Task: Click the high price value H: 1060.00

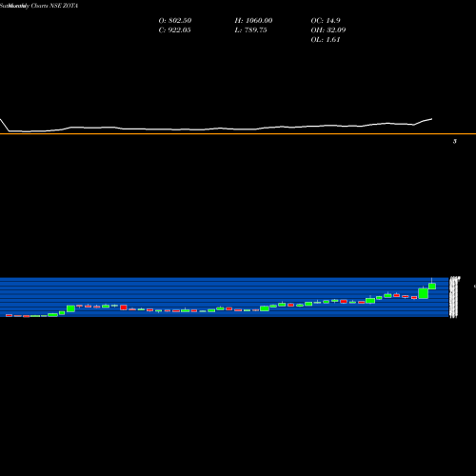Action: (x=253, y=21)
